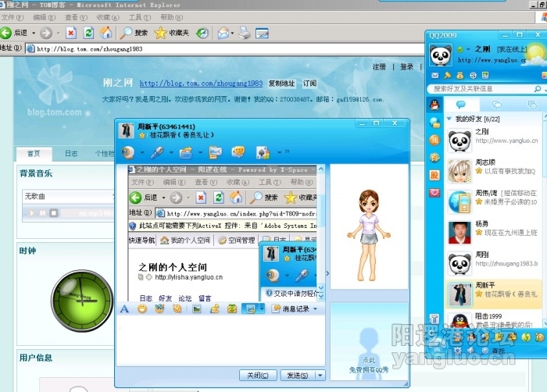The height and width of the screenshot is (392, 547).
Task: Open the blog.tom.com/zhougang1983 hyperlink
Action: (x=201, y=84)
